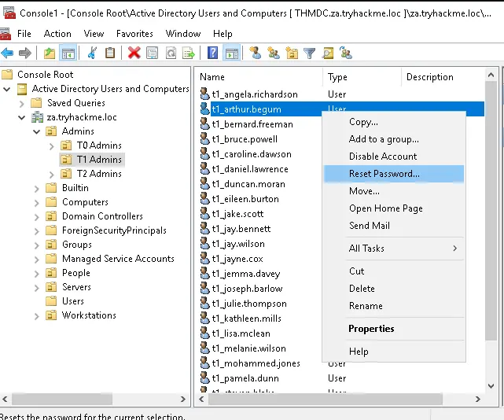Click right arrow of tree horizontal scrollbar

183,399
